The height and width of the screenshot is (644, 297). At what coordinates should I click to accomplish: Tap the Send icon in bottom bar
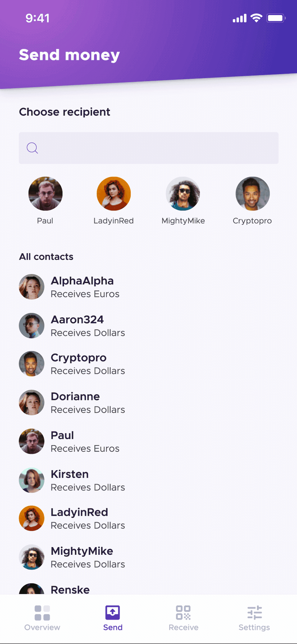(x=113, y=612)
